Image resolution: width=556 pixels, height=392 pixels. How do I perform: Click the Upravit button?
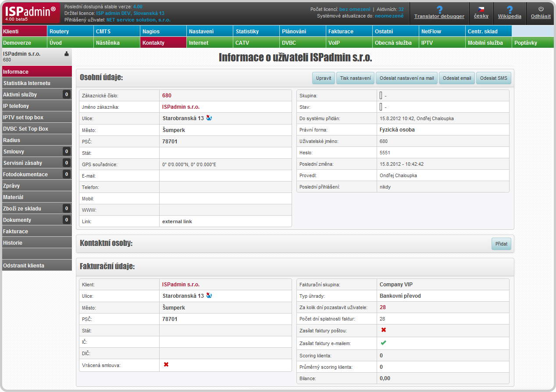pos(324,78)
